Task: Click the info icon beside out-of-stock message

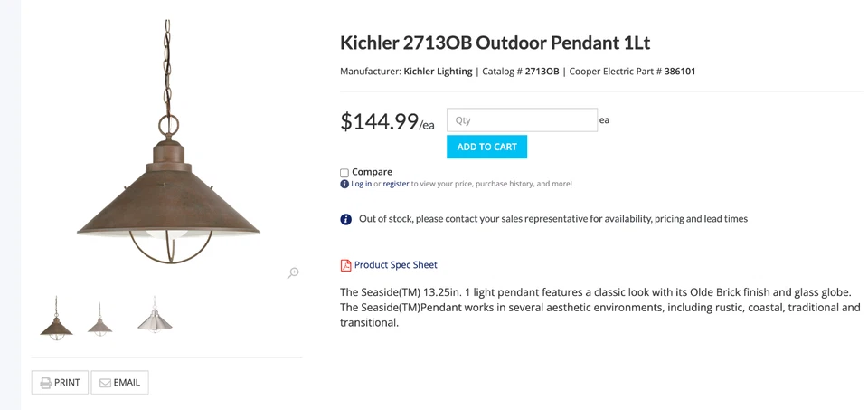Action: pyautogui.click(x=345, y=219)
